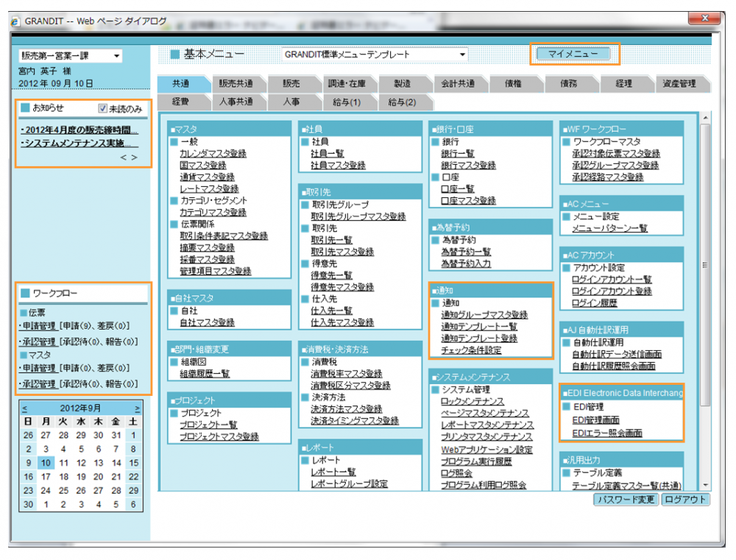Screen dimensions: 736x560
Task: Click the ログアウト button
Action: click(685, 500)
